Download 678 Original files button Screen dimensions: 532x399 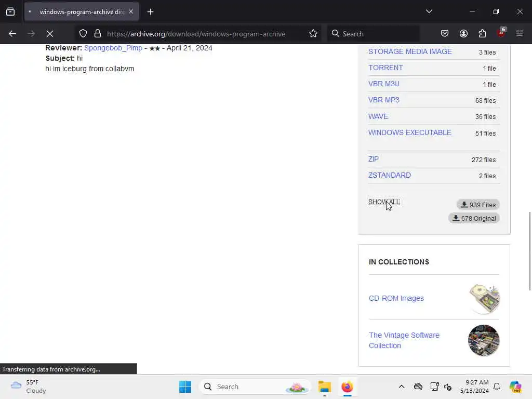point(474,218)
